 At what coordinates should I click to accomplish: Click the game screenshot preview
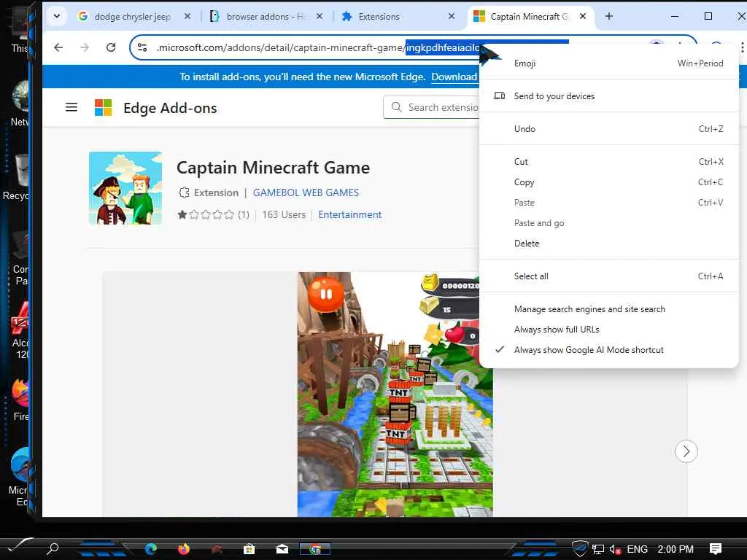click(x=395, y=394)
